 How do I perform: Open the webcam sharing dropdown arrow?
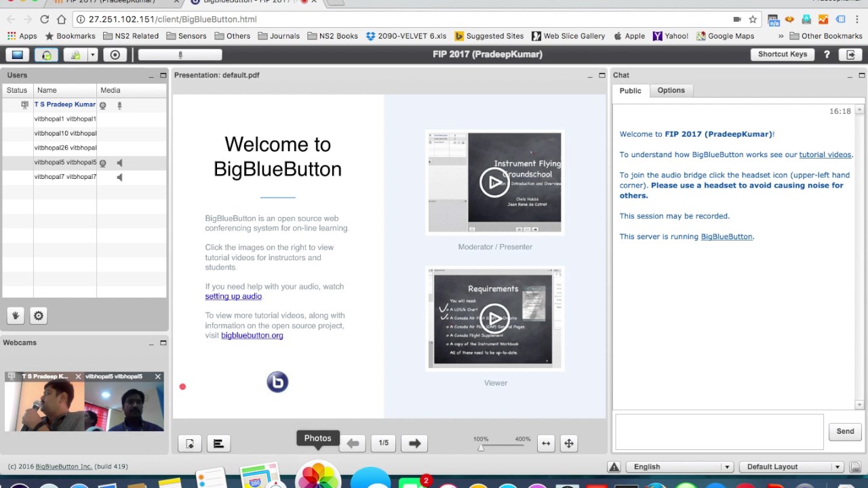92,55
